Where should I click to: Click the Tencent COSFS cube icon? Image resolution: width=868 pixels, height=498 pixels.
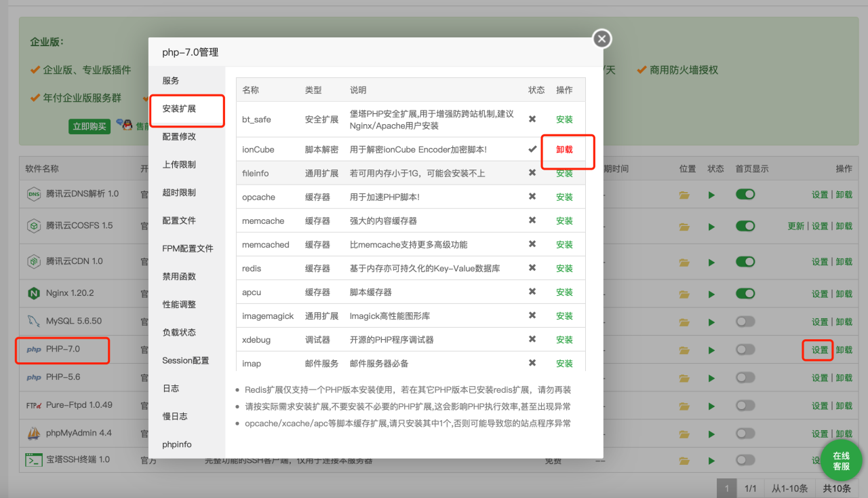click(33, 226)
